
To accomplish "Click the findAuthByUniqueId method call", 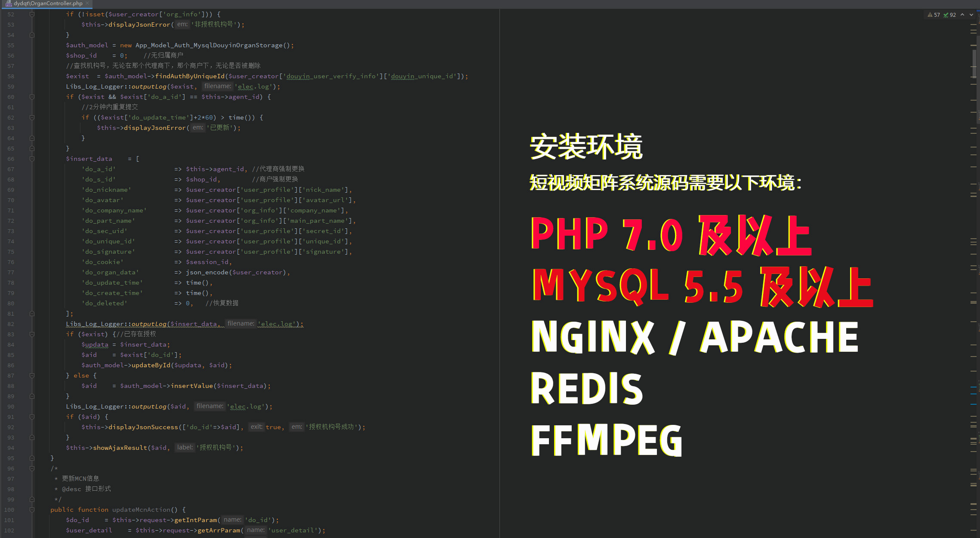I will click(190, 76).
